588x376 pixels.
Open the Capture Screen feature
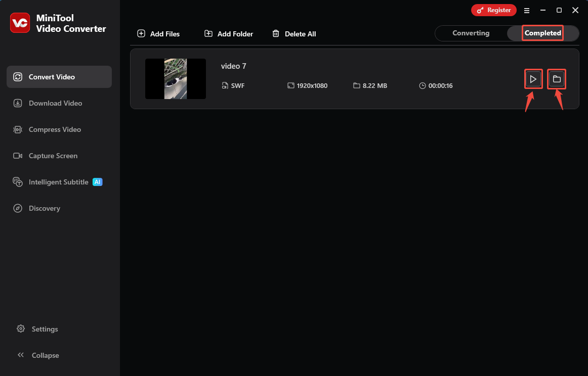[18, 156]
